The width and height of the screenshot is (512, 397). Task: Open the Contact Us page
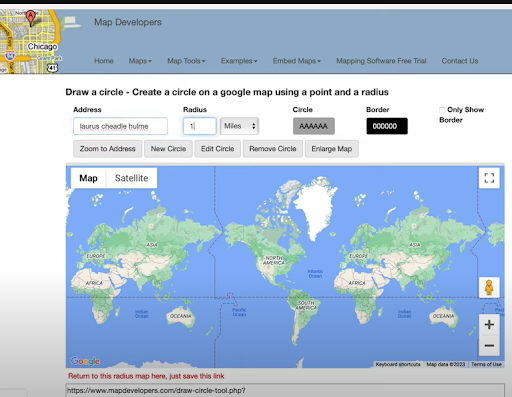click(x=460, y=61)
